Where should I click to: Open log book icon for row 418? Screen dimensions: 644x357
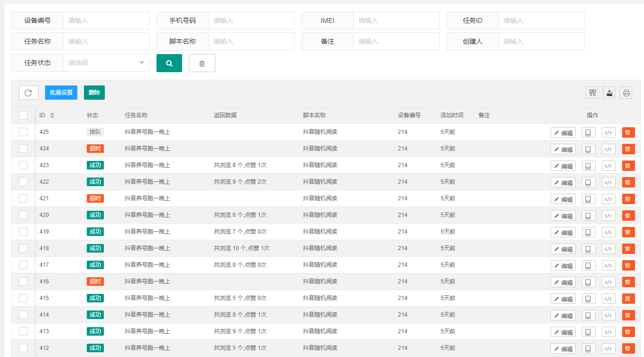point(589,249)
